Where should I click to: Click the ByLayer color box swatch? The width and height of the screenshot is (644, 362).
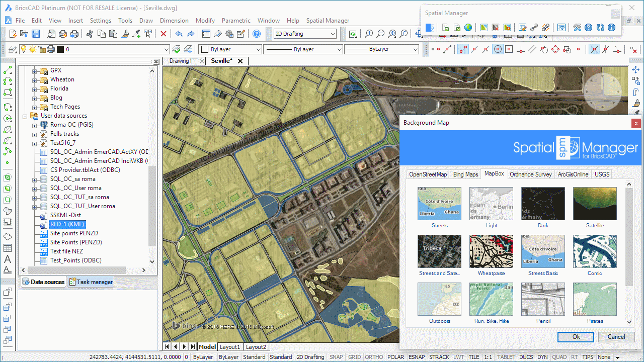point(205,49)
